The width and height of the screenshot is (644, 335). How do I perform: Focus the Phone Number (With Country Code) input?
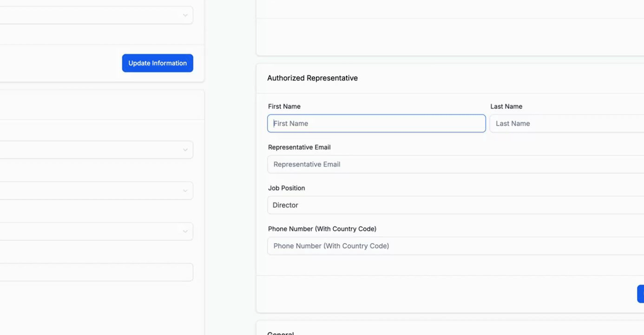pyautogui.click(x=455, y=246)
